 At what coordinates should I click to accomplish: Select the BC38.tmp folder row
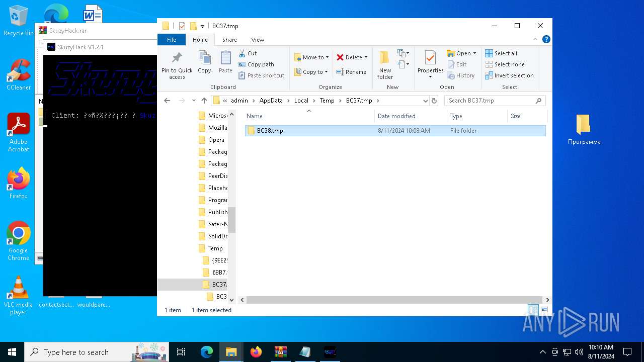click(x=395, y=131)
